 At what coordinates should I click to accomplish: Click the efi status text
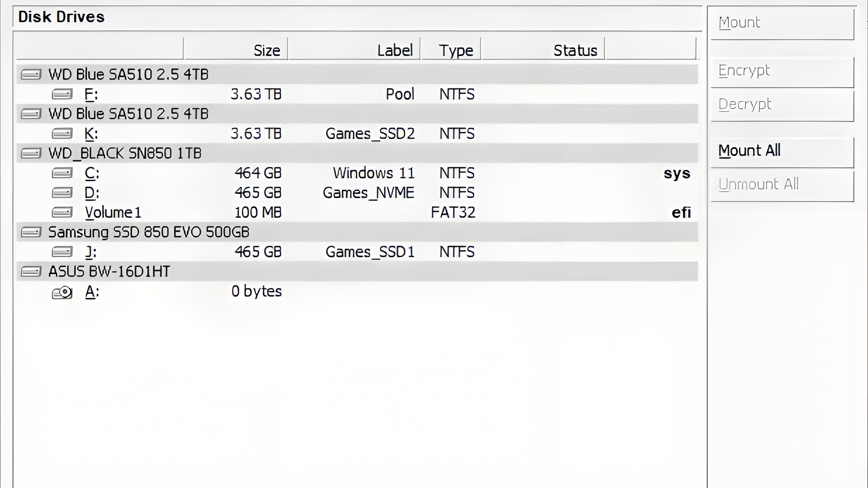681,212
